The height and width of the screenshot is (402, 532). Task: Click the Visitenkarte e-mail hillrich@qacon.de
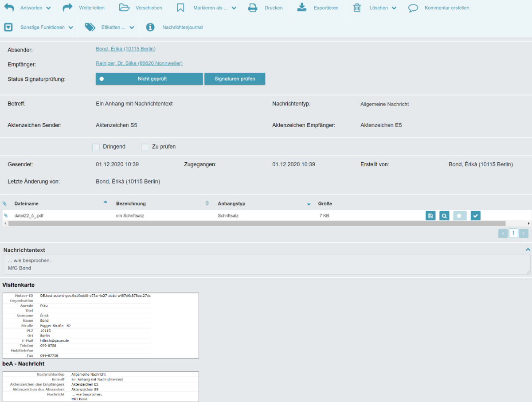click(x=55, y=340)
